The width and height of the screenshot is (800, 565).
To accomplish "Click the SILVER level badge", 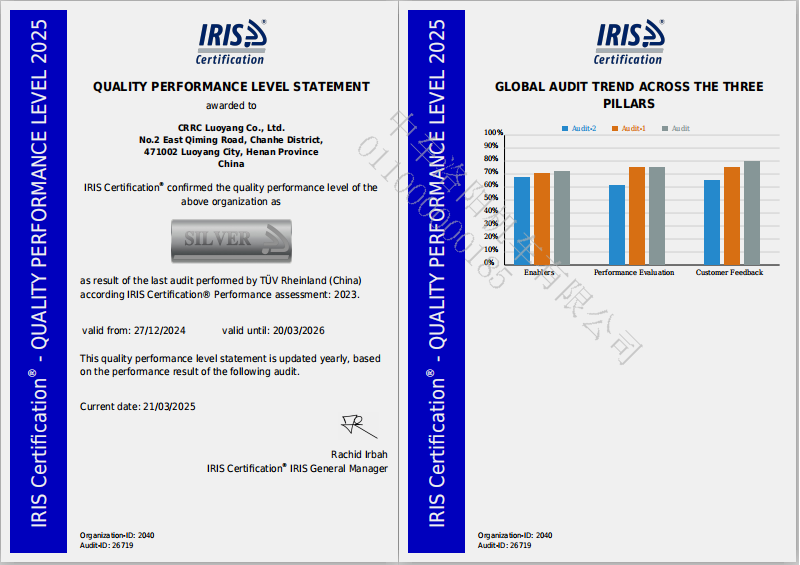I will point(231,239).
